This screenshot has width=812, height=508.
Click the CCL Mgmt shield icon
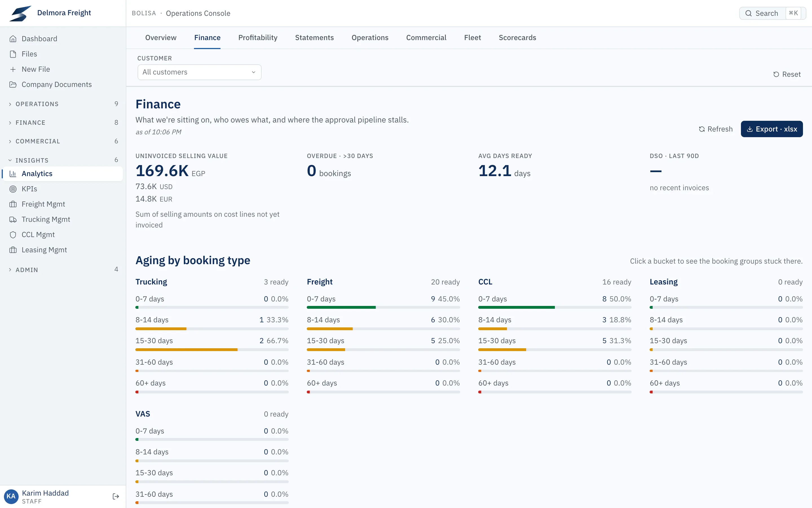(13, 235)
